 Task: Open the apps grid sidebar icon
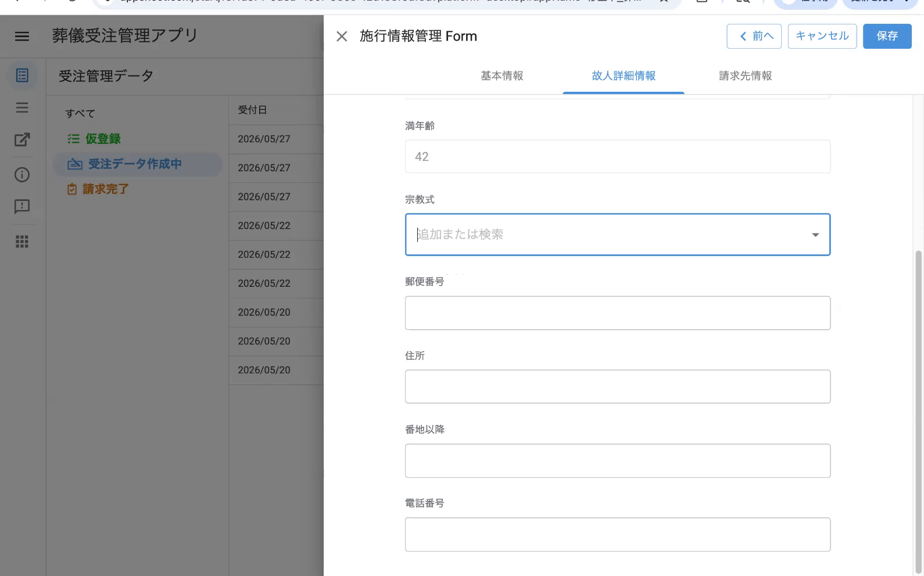click(22, 242)
